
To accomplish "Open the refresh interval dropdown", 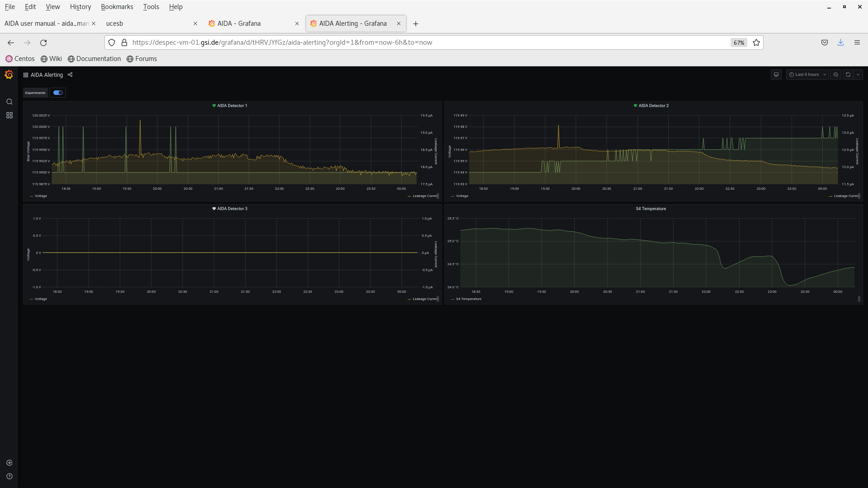I will point(858,75).
